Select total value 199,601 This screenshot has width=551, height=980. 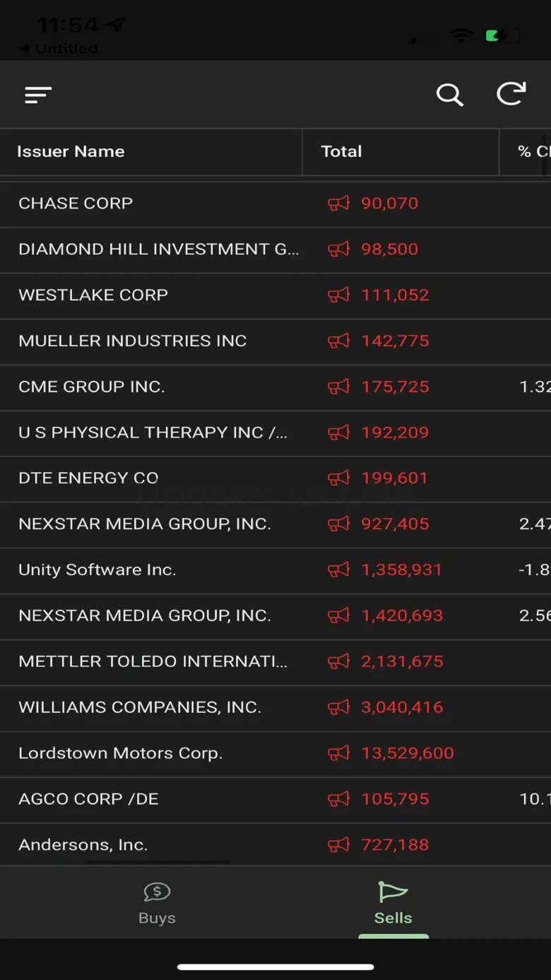(394, 478)
